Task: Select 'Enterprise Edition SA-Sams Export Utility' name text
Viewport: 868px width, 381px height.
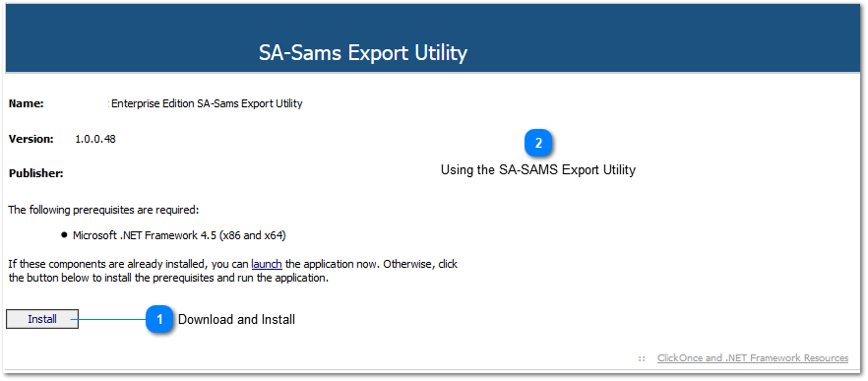Action: [x=207, y=103]
